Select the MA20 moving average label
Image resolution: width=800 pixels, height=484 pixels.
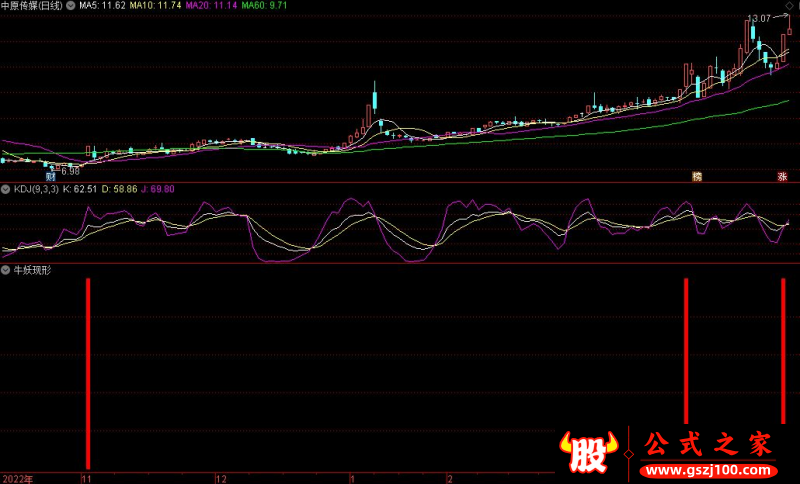[213, 6]
